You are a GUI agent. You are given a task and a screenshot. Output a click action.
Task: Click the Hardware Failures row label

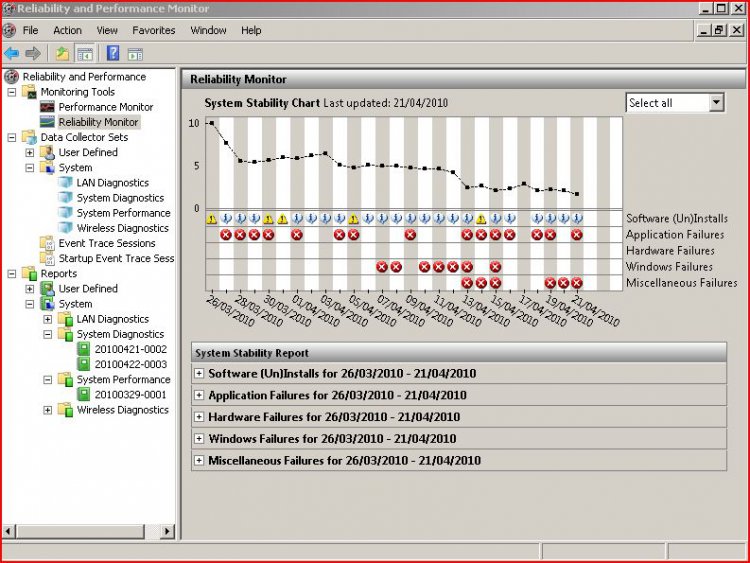[x=670, y=250]
